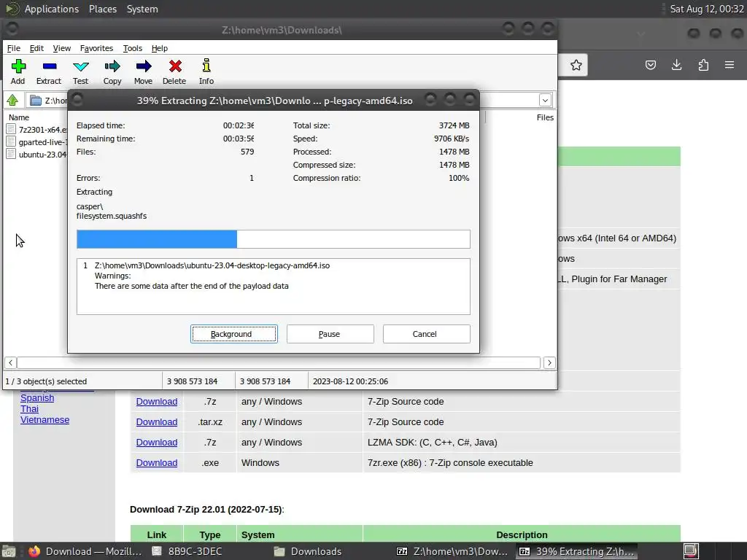Open the Firefox hamburger menu
This screenshot has height=560, width=747.
729,65
